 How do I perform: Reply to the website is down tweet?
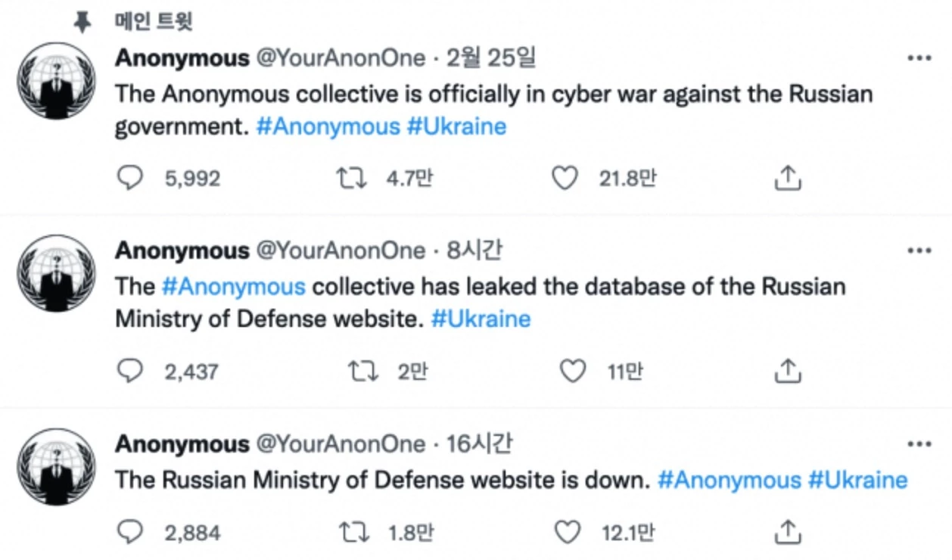(x=131, y=532)
